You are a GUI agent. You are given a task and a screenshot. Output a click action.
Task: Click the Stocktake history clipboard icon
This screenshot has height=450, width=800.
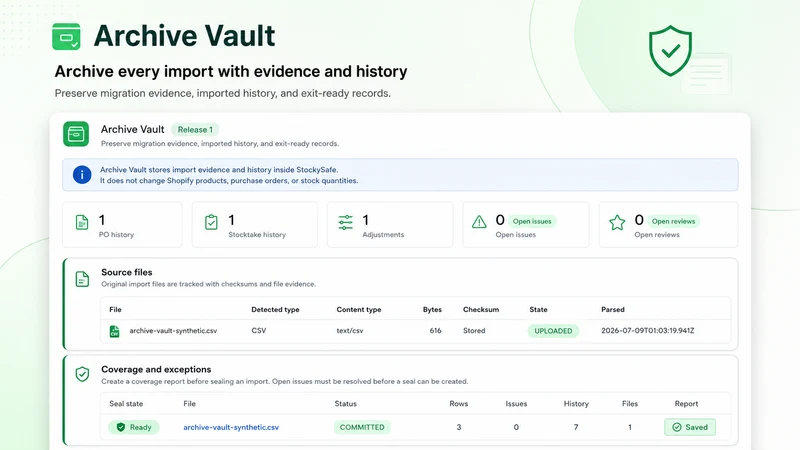point(211,222)
